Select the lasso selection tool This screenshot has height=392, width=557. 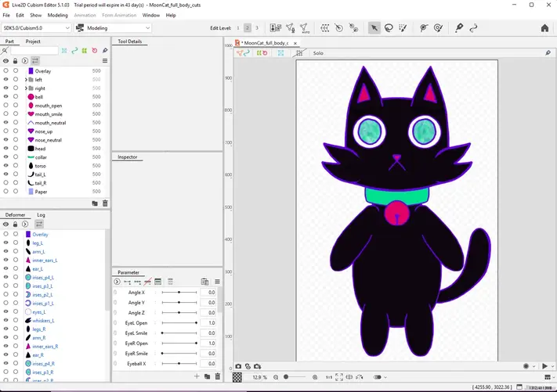[389, 28]
